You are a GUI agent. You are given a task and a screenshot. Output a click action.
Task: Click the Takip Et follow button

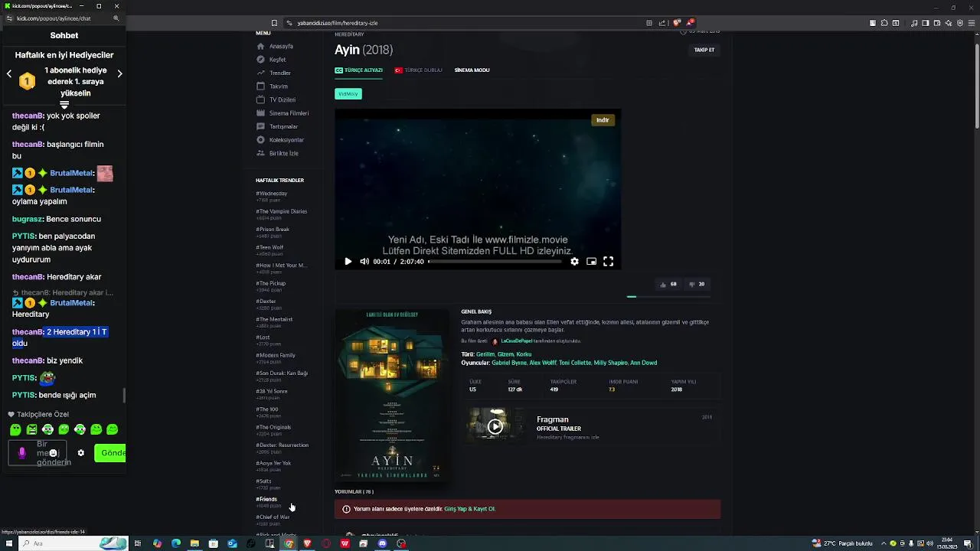tap(704, 50)
